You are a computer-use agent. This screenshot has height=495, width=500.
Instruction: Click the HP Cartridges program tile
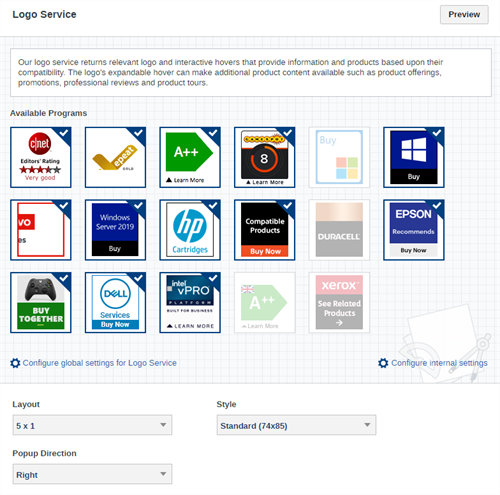click(x=190, y=230)
